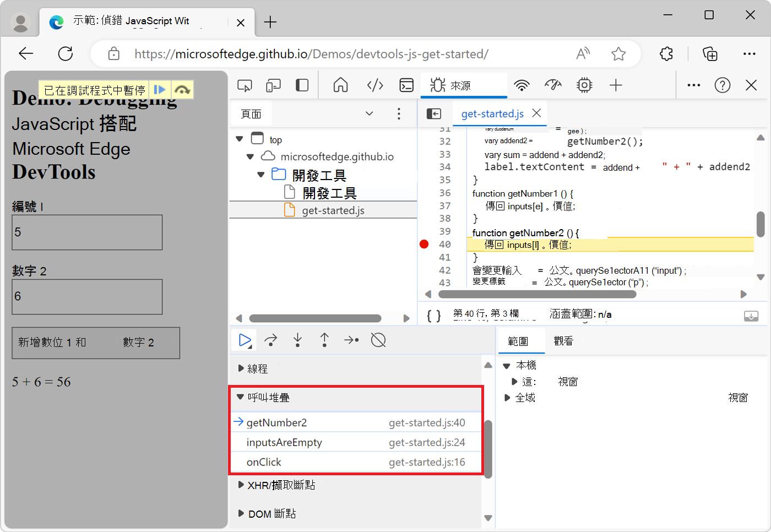This screenshot has height=532, width=771.
Task: Open a new browser tab
Action: coord(270,22)
